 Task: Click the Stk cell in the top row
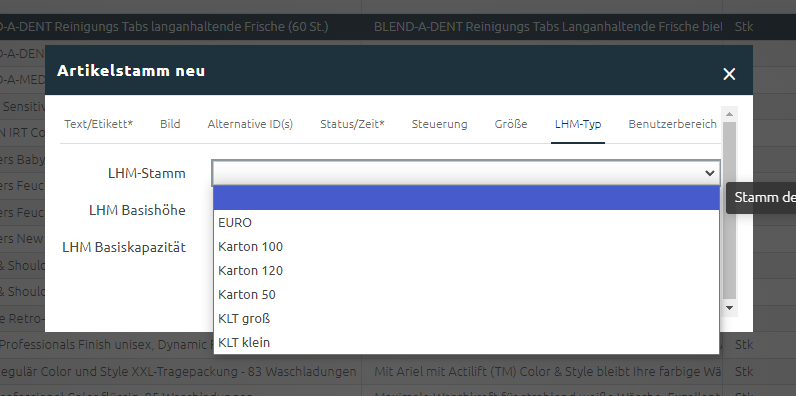pos(743,27)
